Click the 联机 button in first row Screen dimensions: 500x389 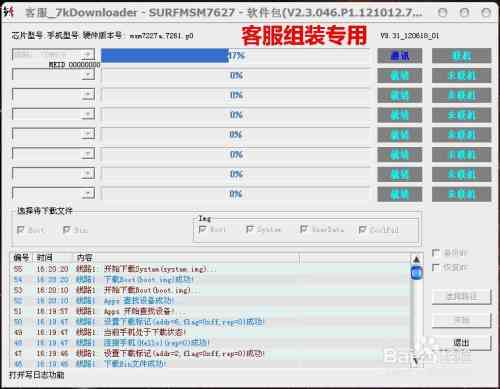point(462,56)
